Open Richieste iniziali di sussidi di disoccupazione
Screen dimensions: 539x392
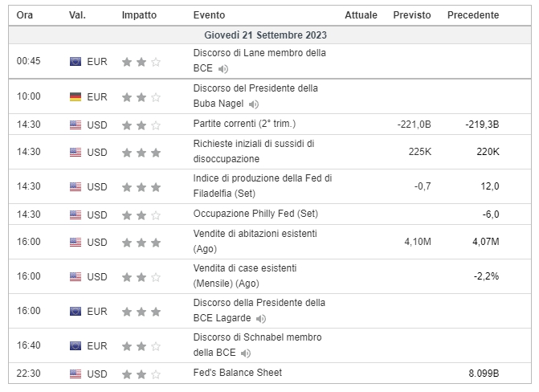click(x=254, y=151)
